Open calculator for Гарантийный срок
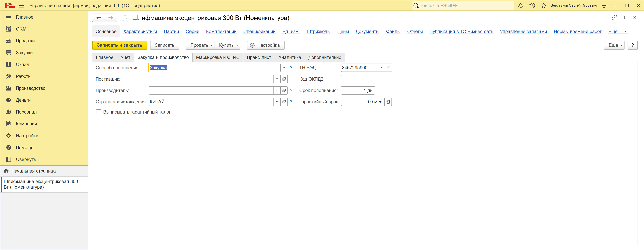Image resolution: width=644 pixels, height=250 pixels. [388, 102]
